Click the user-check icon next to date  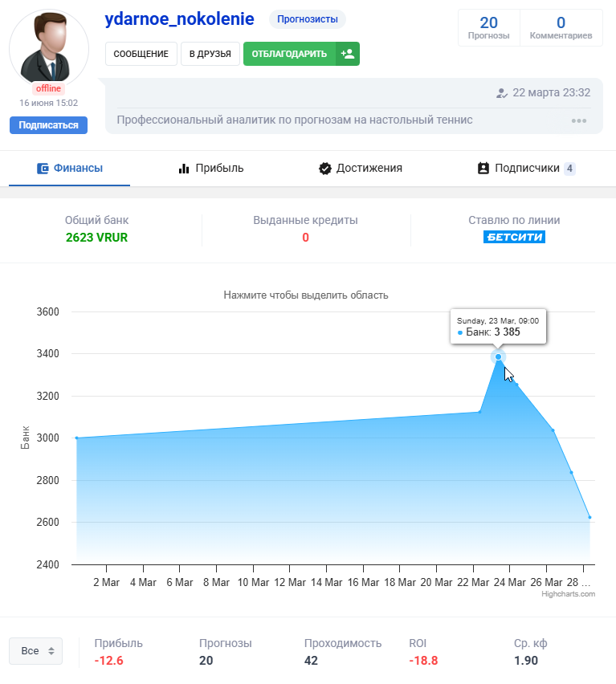pyautogui.click(x=502, y=93)
